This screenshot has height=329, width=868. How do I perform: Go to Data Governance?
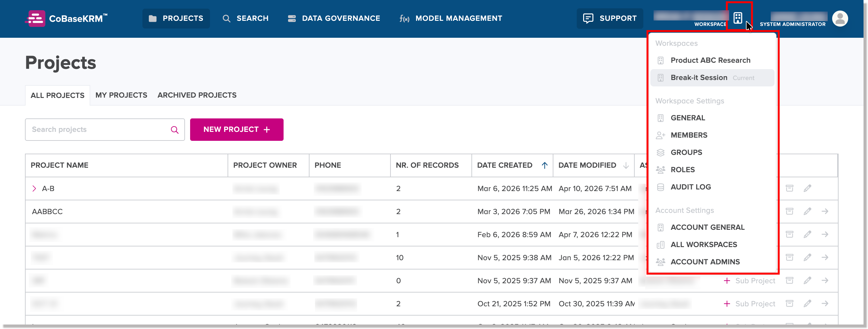tap(334, 18)
